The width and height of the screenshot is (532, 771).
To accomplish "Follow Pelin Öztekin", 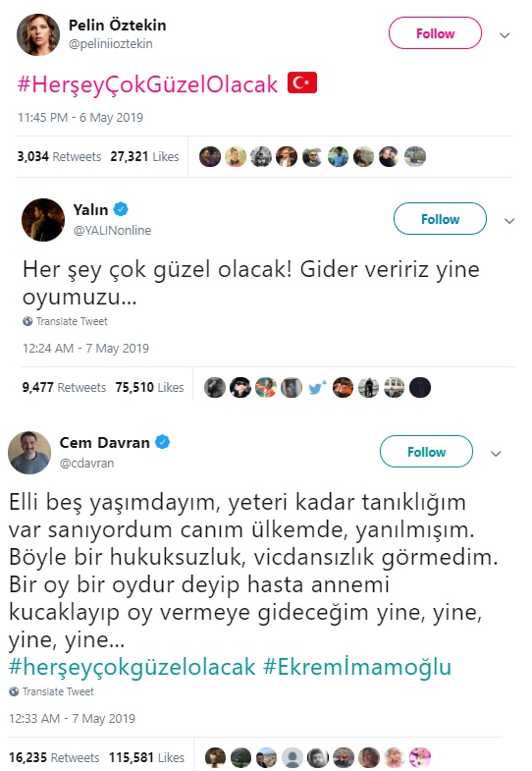I will (x=435, y=33).
